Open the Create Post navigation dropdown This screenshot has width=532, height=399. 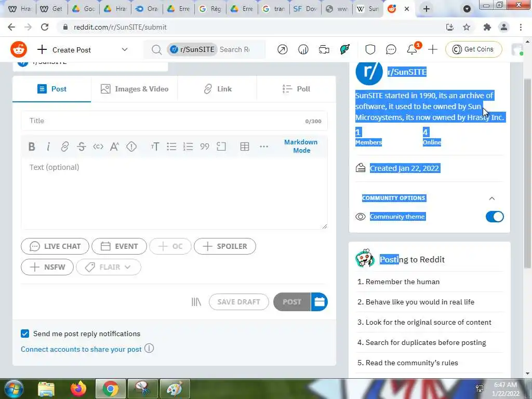click(125, 49)
